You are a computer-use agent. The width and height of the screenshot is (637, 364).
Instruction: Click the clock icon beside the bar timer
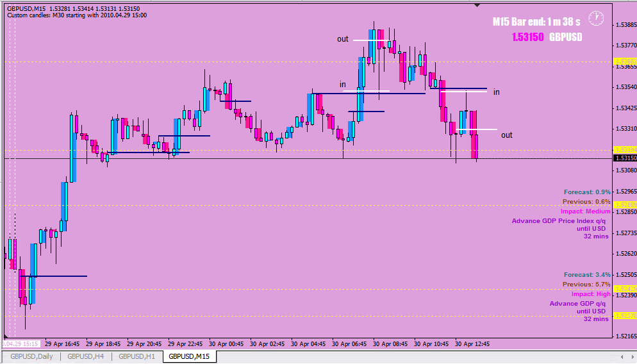(596, 19)
